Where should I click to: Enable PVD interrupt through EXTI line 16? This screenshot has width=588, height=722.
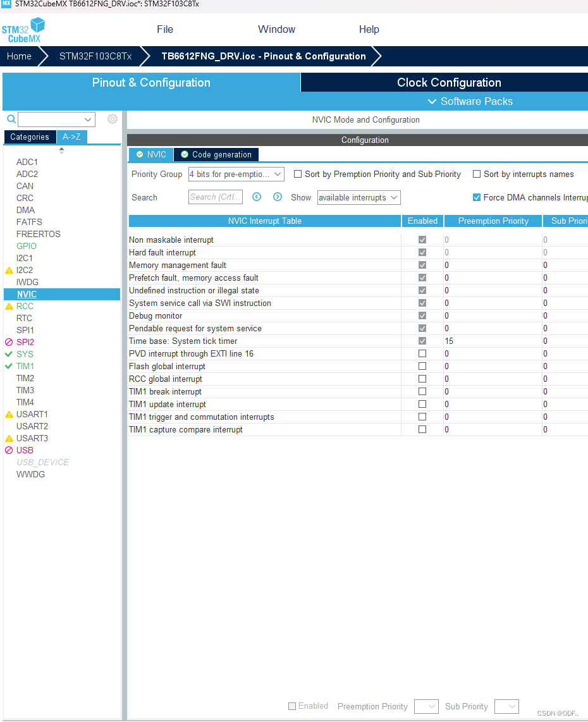(x=422, y=353)
